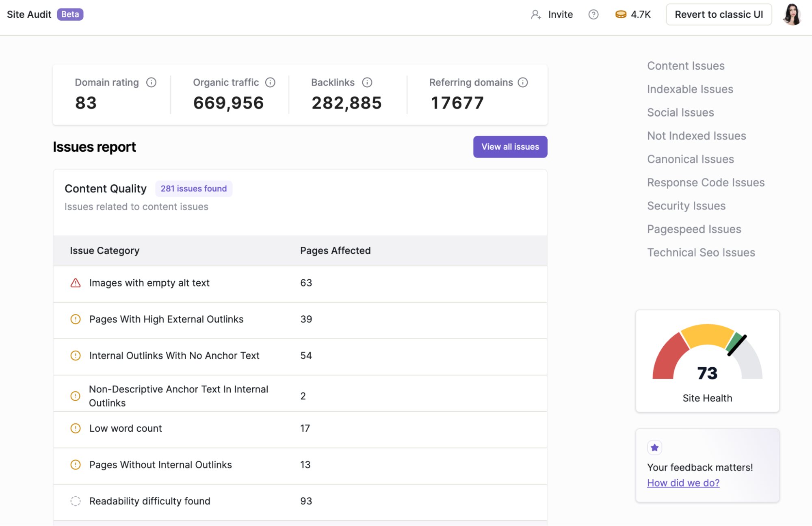Open the How did we do link

pos(683,483)
